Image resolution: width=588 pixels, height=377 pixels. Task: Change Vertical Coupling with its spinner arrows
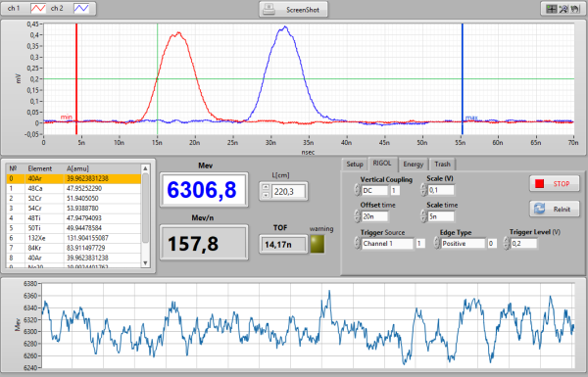click(x=357, y=190)
